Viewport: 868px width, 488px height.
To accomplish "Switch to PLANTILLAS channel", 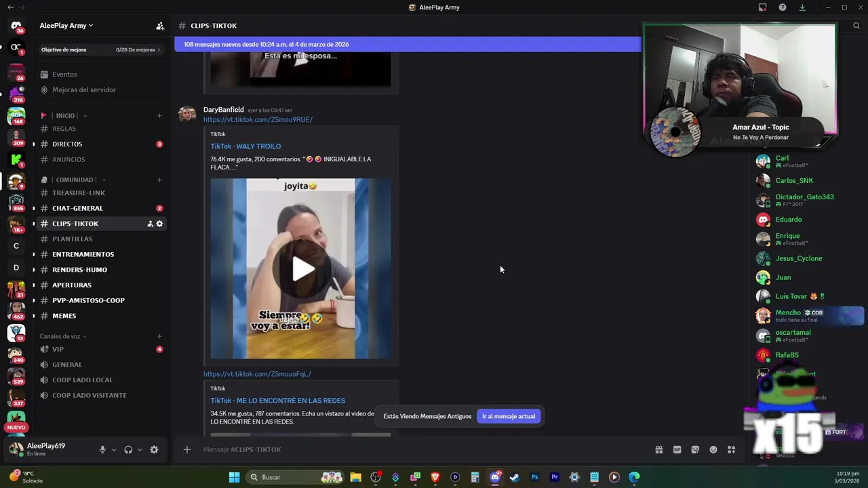I will [72, 239].
